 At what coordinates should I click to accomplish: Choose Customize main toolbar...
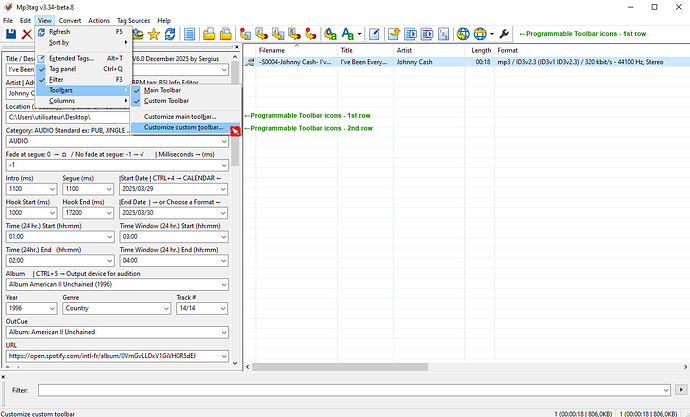coord(185,117)
